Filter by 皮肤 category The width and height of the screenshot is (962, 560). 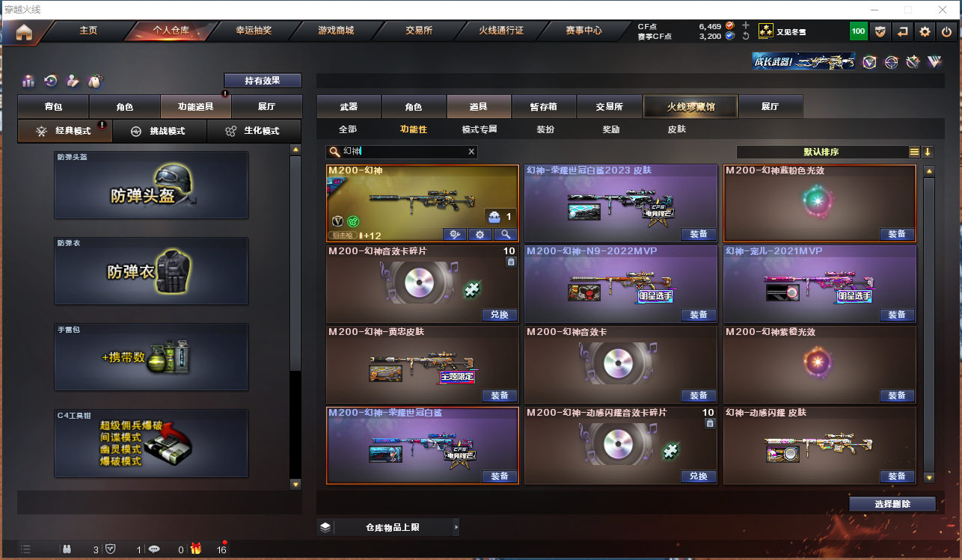tap(677, 129)
